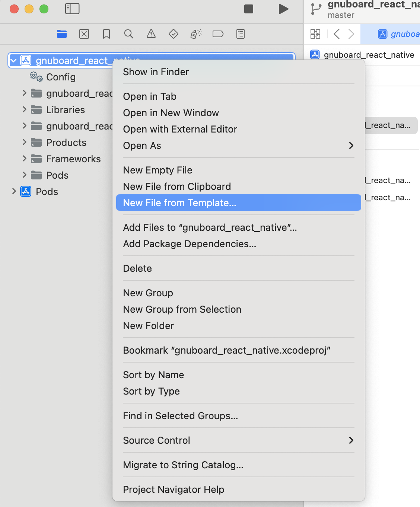Collapse the gnuboard_react_native project root
This screenshot has height=507, width=420.
coord(14,60)
